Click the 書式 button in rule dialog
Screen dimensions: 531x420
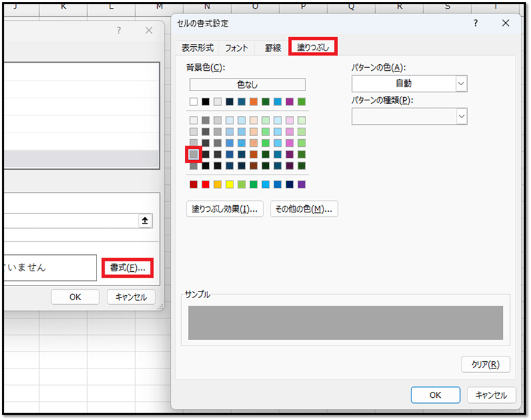[127, 268]
